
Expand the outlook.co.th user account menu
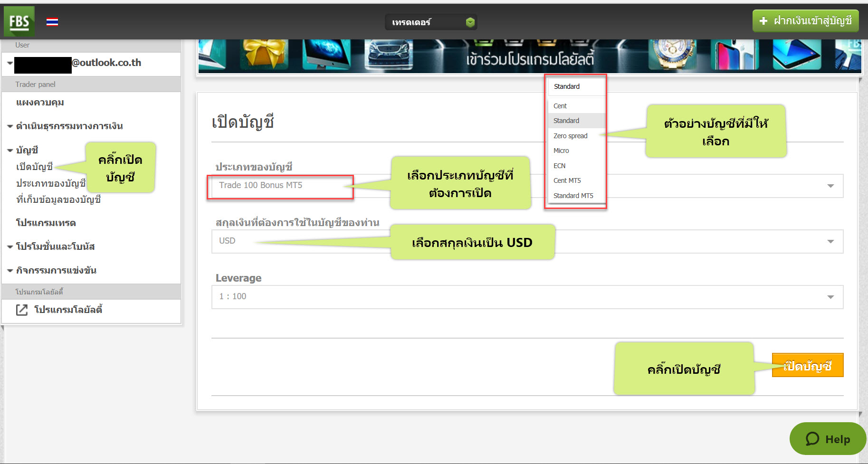(91, 64)
